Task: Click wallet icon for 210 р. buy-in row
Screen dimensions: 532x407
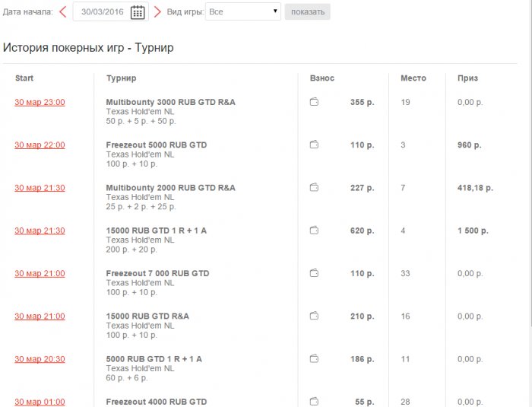Action: pos(314,316)
